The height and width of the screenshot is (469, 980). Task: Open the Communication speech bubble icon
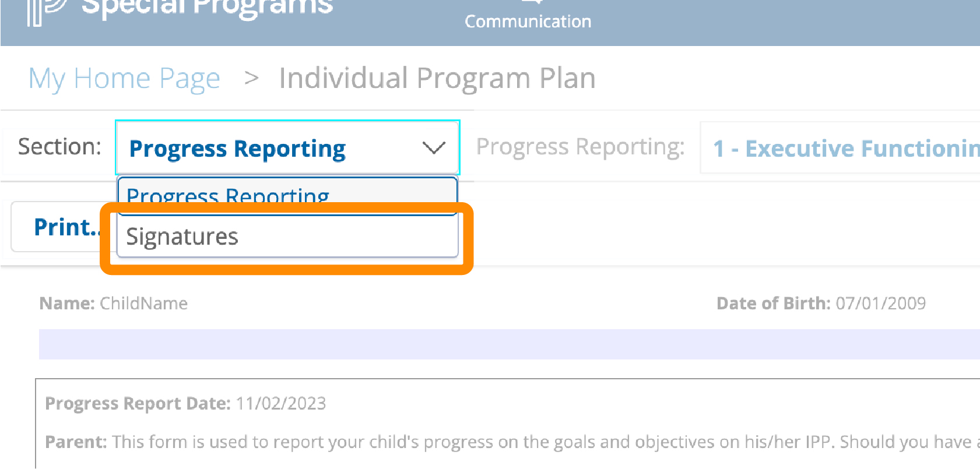pyautogui.click(x=528, y=3)
